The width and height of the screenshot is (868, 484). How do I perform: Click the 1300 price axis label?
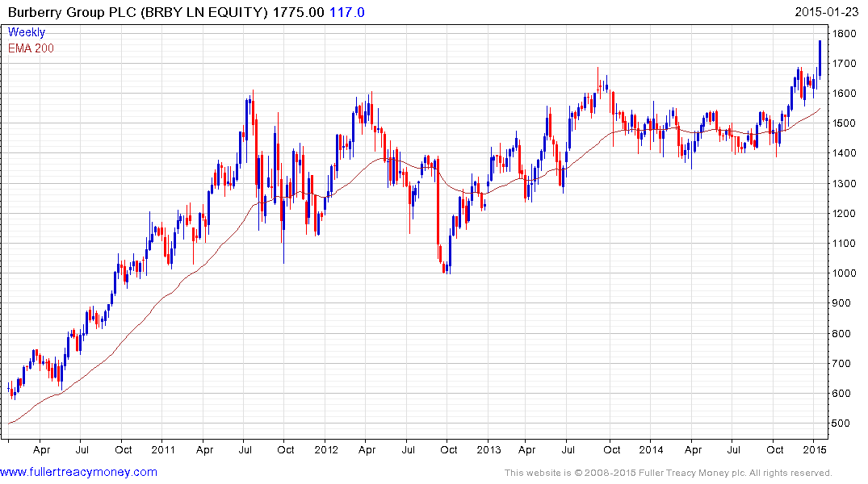click(845, 184)
